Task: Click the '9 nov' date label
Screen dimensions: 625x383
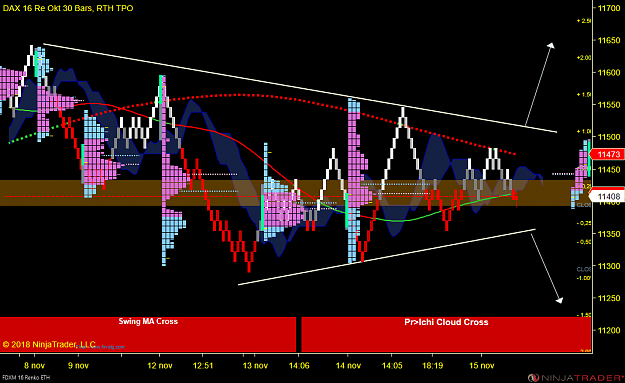Action: coord(78,365)
